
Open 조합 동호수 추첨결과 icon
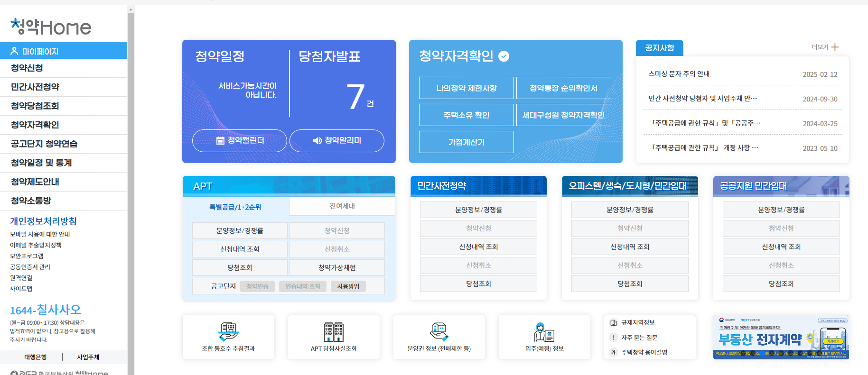coord(228,332)
